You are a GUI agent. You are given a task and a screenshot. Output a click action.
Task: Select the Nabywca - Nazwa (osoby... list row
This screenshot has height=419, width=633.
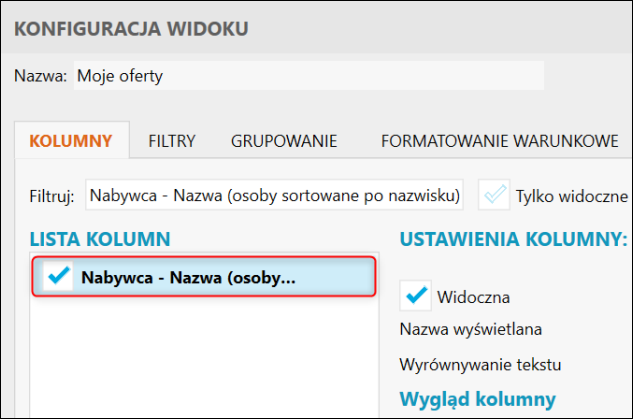click(204, 277)
